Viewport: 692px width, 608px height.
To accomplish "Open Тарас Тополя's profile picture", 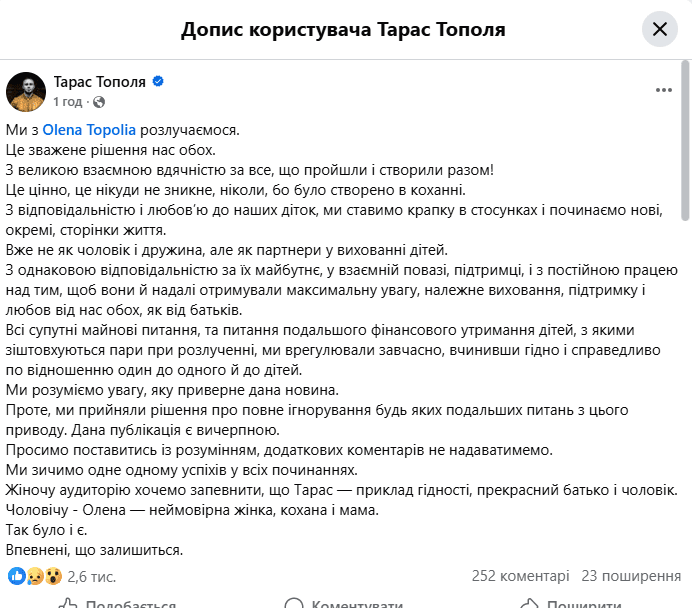I will pos(26,91).
